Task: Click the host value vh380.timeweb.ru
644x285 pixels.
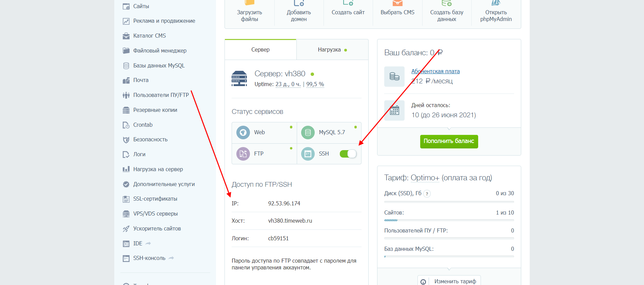Action: (290, 221)
